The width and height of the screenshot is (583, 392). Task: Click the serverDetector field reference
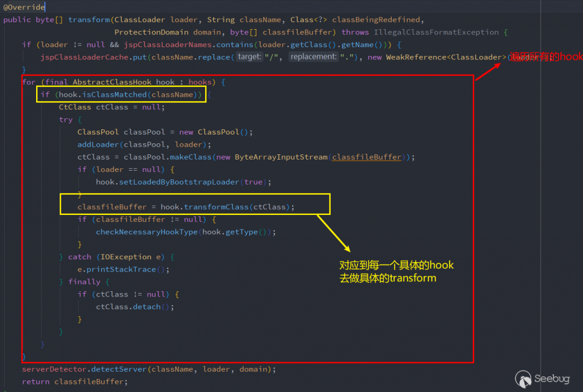tap(54, 369)
